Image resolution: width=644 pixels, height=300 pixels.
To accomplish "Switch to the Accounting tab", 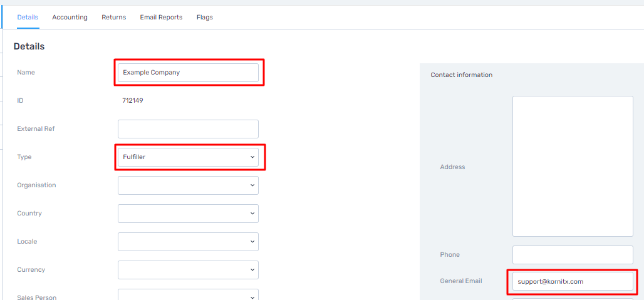I will click(70, 18).
